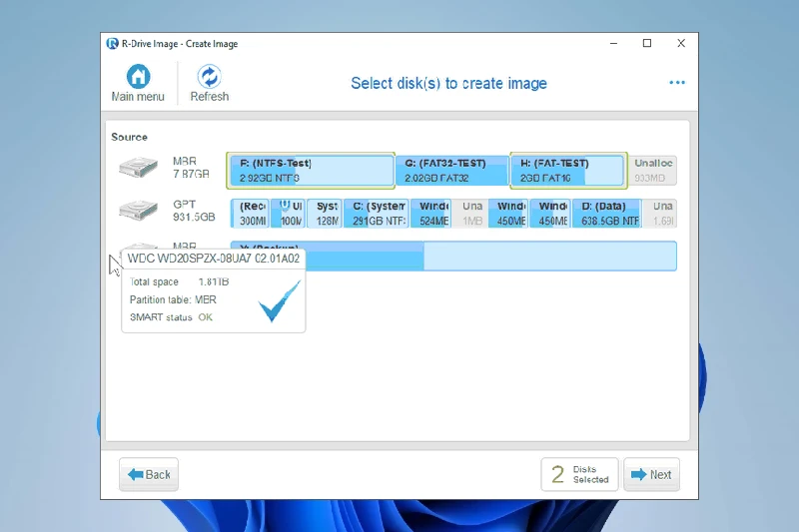Click the SMART status OK text
The width and height of the screenshot is (799, 532).
click(171, 317)
